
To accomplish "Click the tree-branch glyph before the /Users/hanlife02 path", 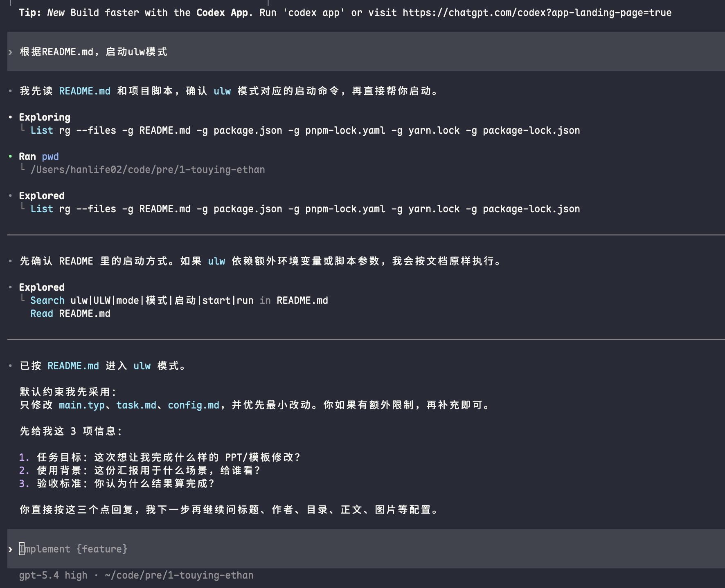I will [x=23, y=168].
